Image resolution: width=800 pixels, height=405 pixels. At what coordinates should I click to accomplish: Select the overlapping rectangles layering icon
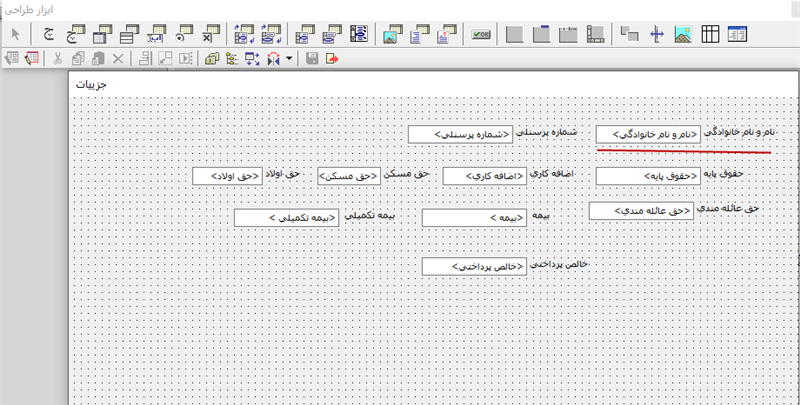click(629, 35)
